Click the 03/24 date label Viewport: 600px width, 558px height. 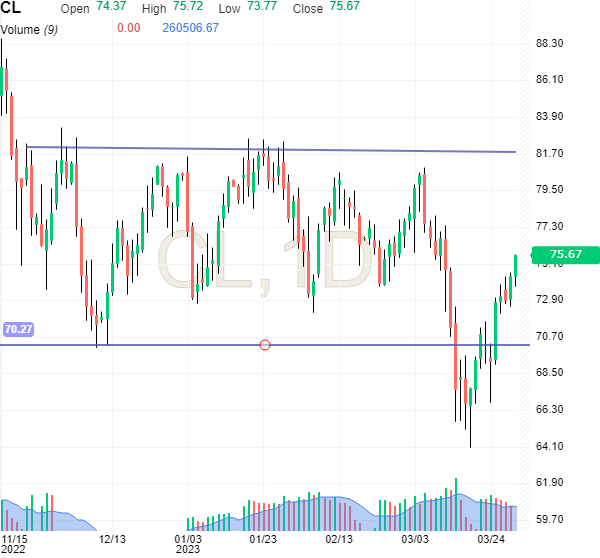click(491, 539)
